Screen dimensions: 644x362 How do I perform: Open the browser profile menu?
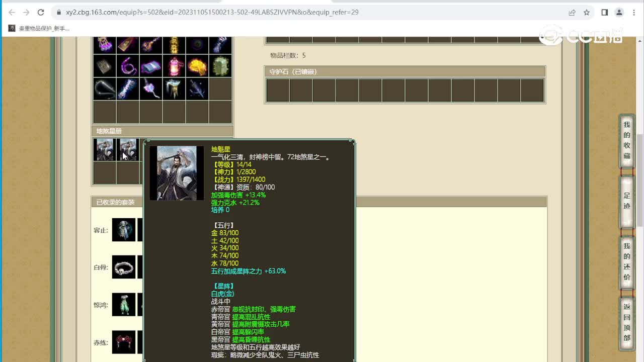pos(619,12)
